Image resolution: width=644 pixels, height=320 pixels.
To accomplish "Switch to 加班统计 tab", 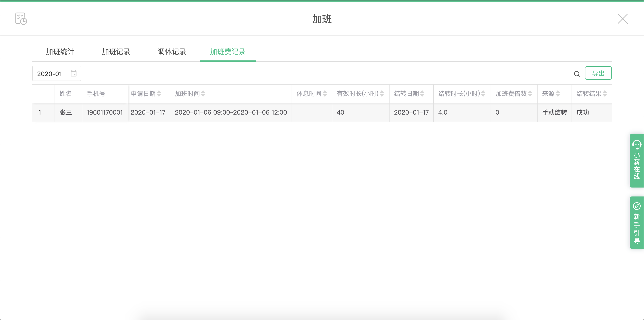I will point(60,52).
